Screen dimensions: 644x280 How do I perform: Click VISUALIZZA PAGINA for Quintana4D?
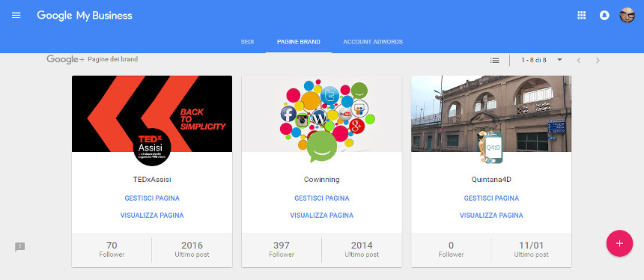pos(491,215)
